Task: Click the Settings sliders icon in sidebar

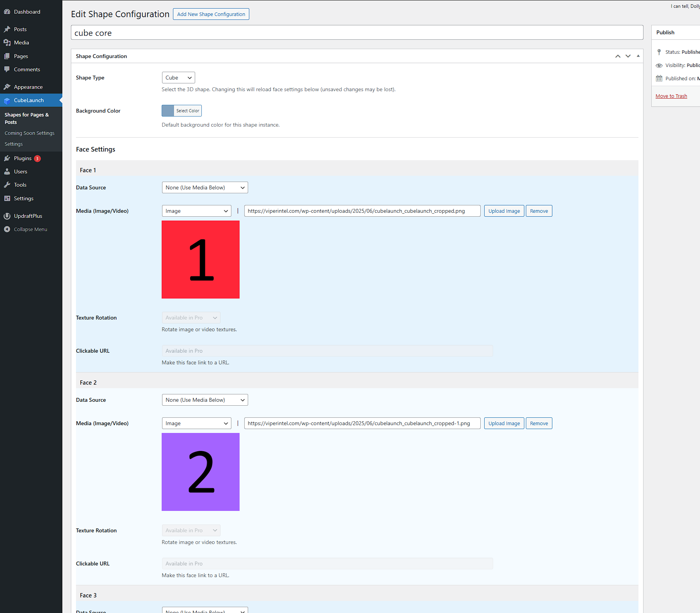Action: pyautogui.click(x=7, y=198)
